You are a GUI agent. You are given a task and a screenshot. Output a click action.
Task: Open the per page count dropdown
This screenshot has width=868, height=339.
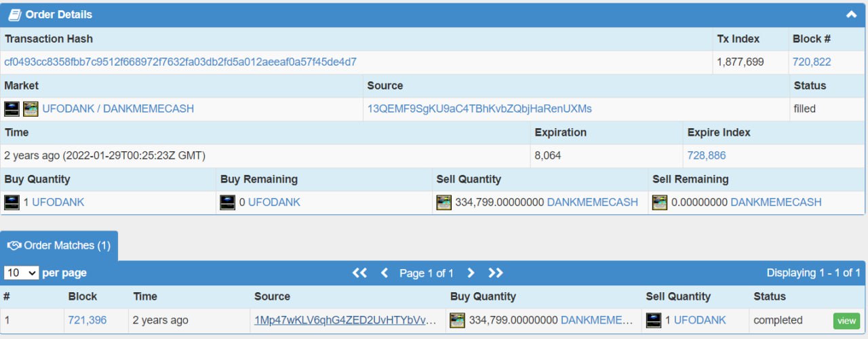point(22,273)
